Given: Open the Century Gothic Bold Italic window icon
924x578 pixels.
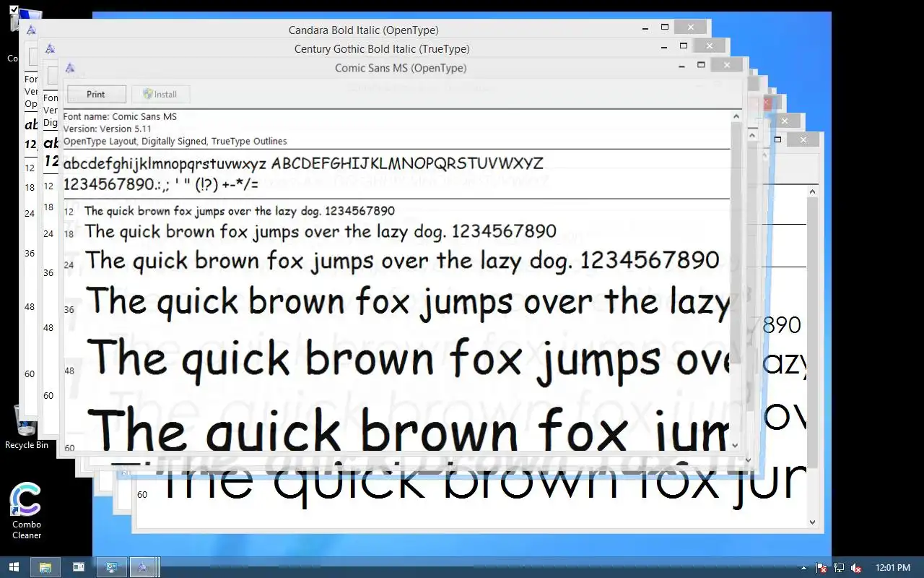Looking at the screenshot, I should click(51, 49).
